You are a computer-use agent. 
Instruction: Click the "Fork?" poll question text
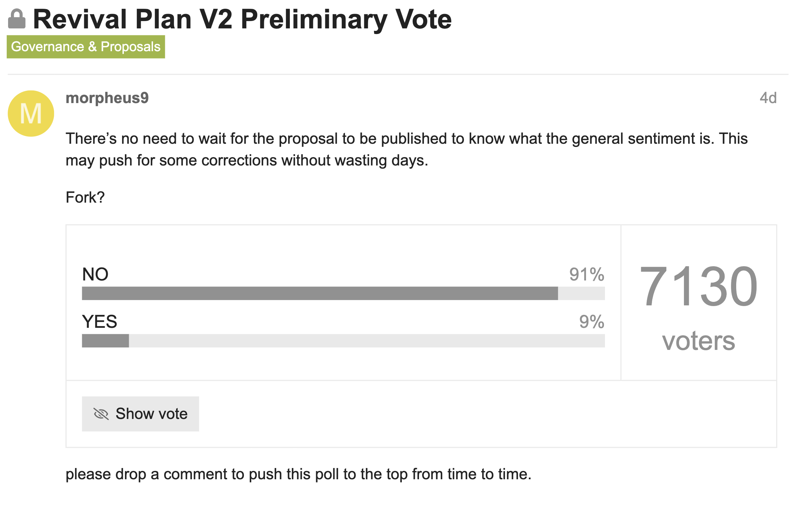[85, 197]
